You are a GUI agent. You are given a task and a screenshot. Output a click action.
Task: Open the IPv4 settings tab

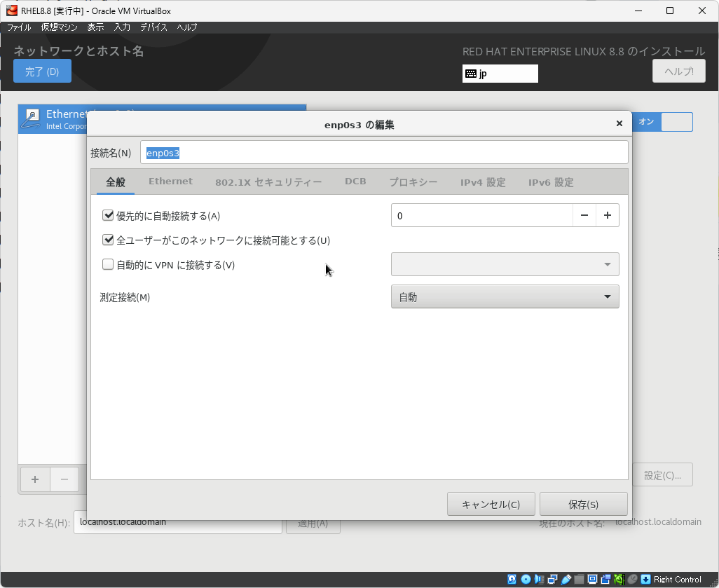483,182
